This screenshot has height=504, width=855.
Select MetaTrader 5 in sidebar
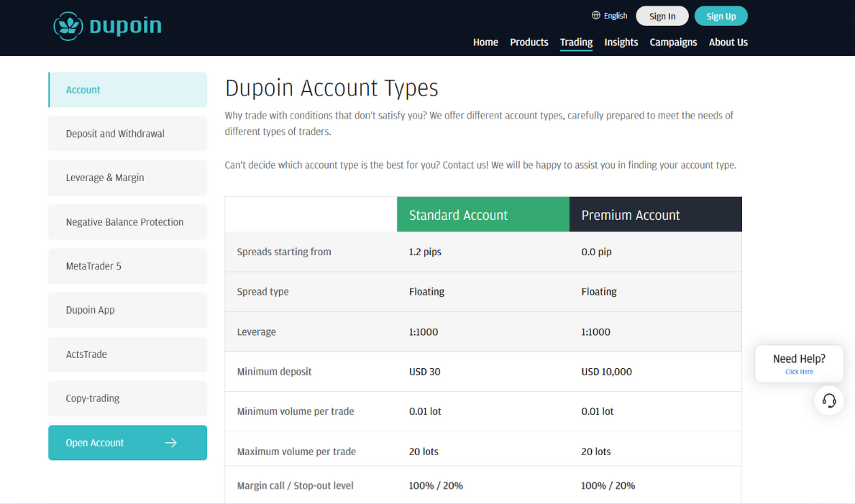coord(127,266)
